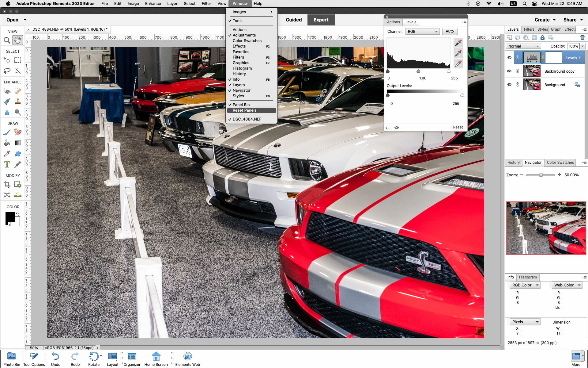Select the Rectangular Marquee tool

coord(18,60)
